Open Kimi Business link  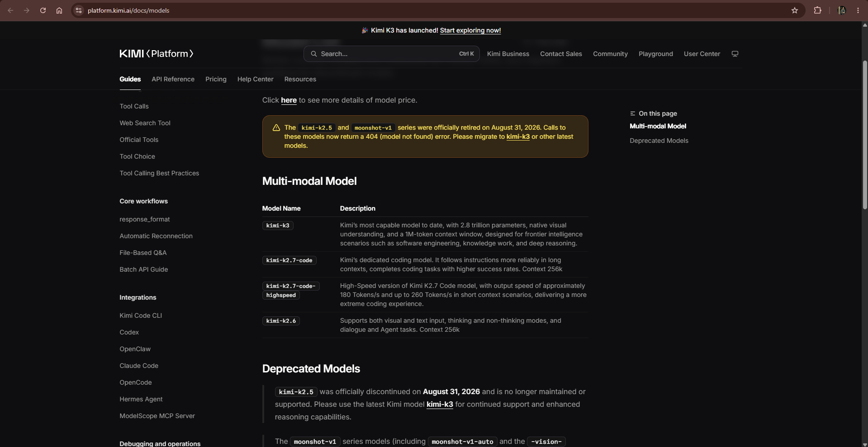pyautogui.click(x=508, y=54)
